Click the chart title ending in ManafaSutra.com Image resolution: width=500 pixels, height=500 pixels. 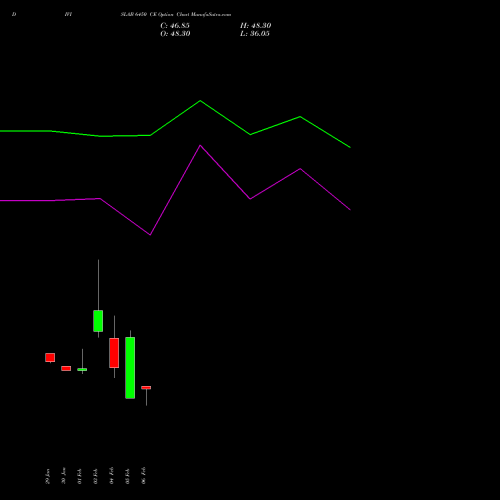[x=176, y=15]
